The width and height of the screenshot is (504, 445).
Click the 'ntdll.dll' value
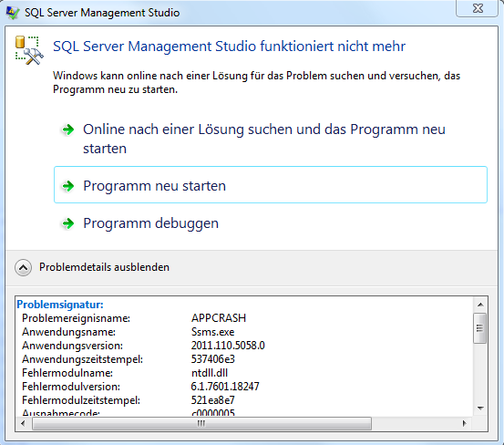pos(210,373)
